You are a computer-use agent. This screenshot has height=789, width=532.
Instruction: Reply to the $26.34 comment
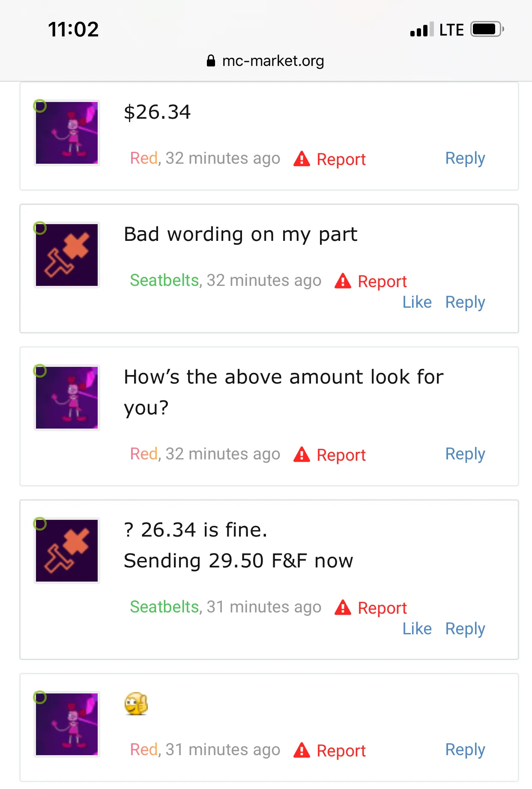[x=465, y=158]
